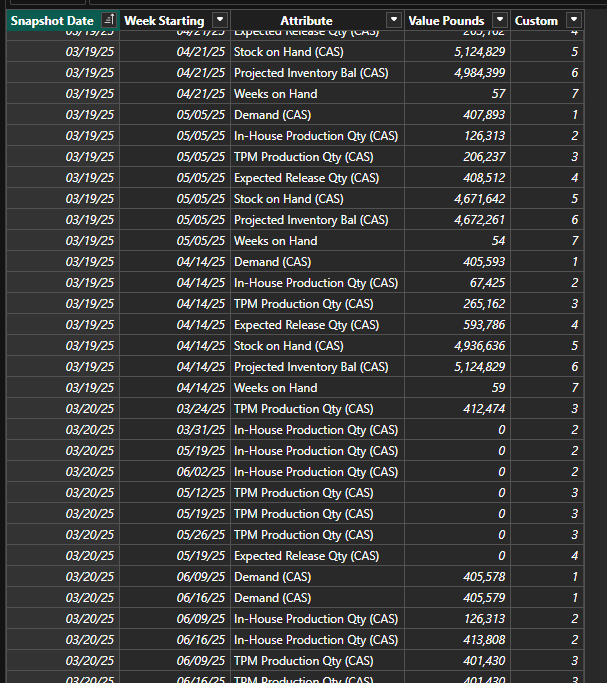Select the Demand value 405,578
This screenshot has height=683, width=607.
(484, 577)
